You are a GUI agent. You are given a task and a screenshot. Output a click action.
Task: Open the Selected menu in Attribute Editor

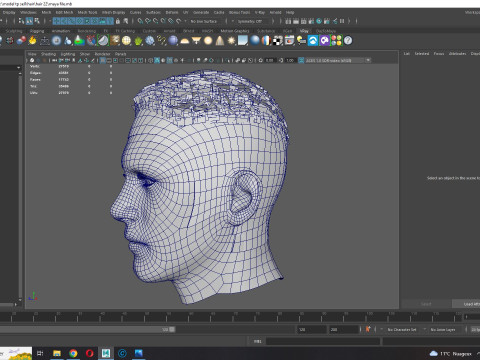pos(422,54)
